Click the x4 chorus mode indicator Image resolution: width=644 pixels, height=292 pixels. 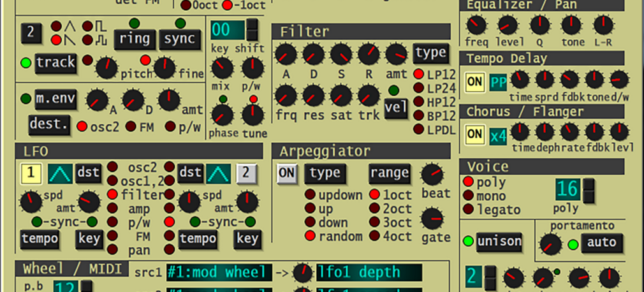pos(498,136)
